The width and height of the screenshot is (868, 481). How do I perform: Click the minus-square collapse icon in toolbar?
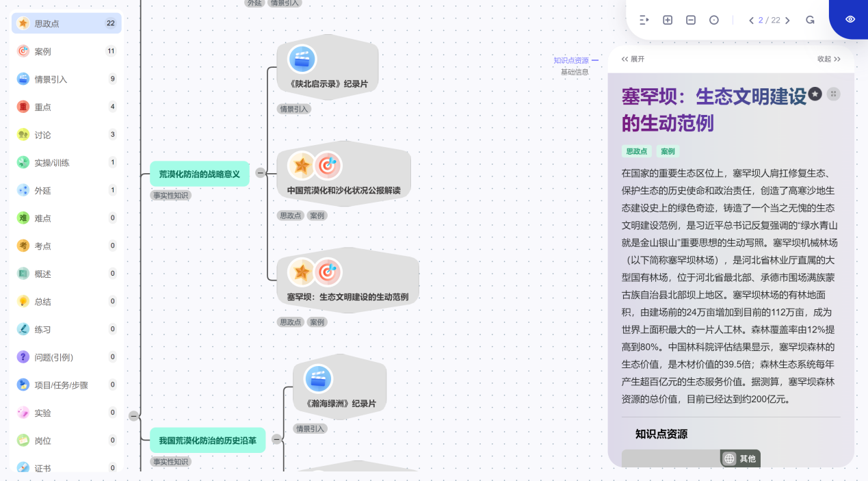[x=691, y=21]
